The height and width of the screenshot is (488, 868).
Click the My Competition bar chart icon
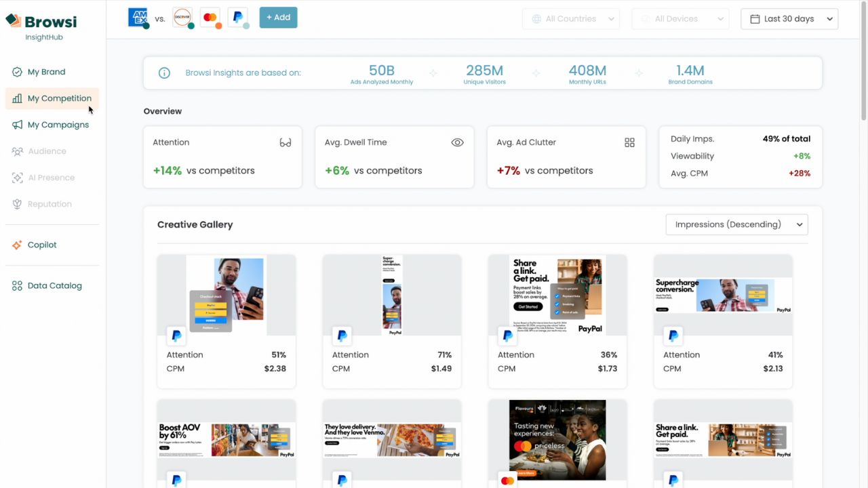pyautogui.click(x=17, y=98)
